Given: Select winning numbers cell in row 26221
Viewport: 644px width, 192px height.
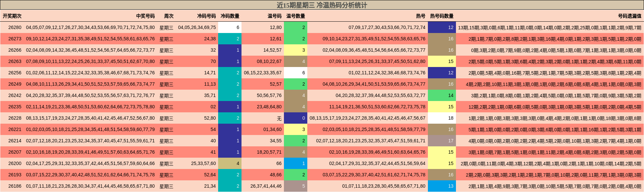Looking at the screenshot, I should (x=91, y=129).
